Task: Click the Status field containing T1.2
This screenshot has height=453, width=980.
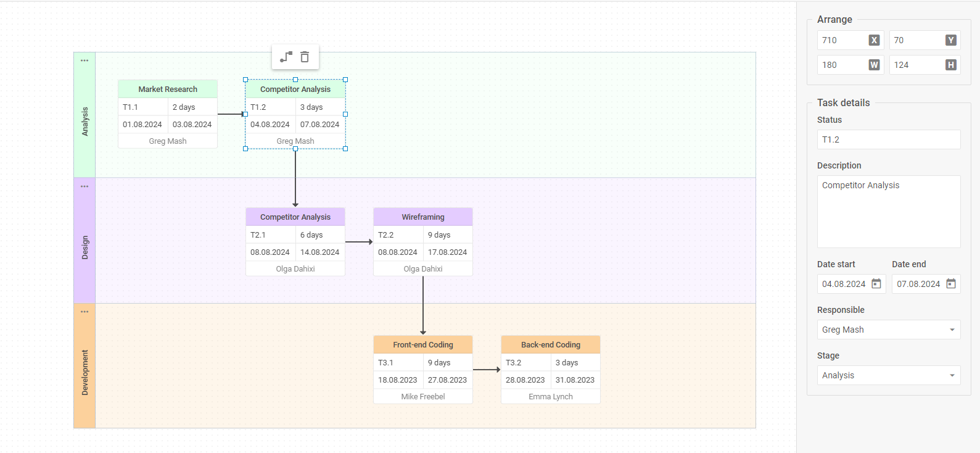Action: 888,139
